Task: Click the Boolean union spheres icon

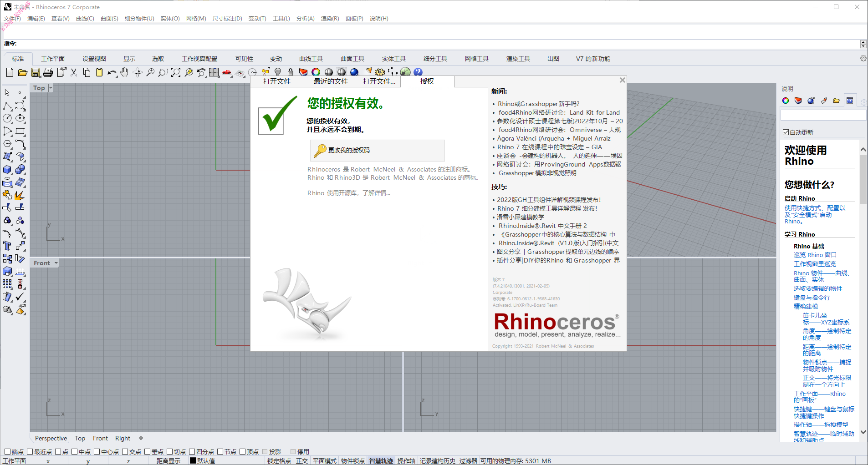Action: (x=20, y=170)
